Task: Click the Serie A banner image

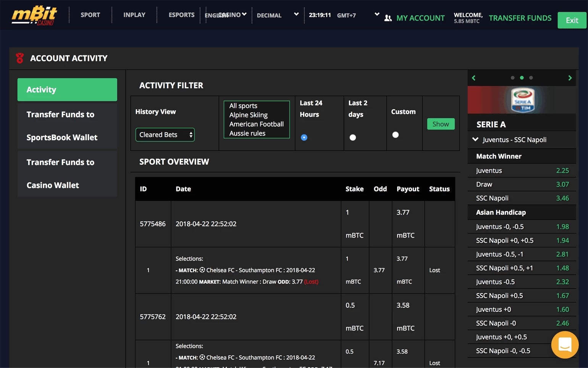Action: pos(522,100)
